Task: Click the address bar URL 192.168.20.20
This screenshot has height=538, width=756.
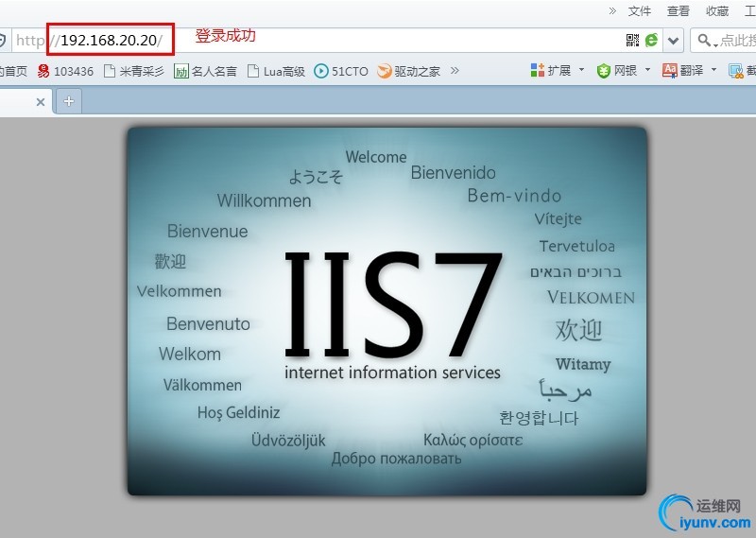Action: 109,40
